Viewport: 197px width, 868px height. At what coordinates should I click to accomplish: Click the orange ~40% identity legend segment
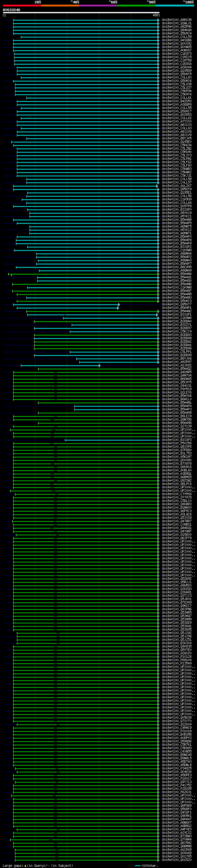[x=60, y=6]
